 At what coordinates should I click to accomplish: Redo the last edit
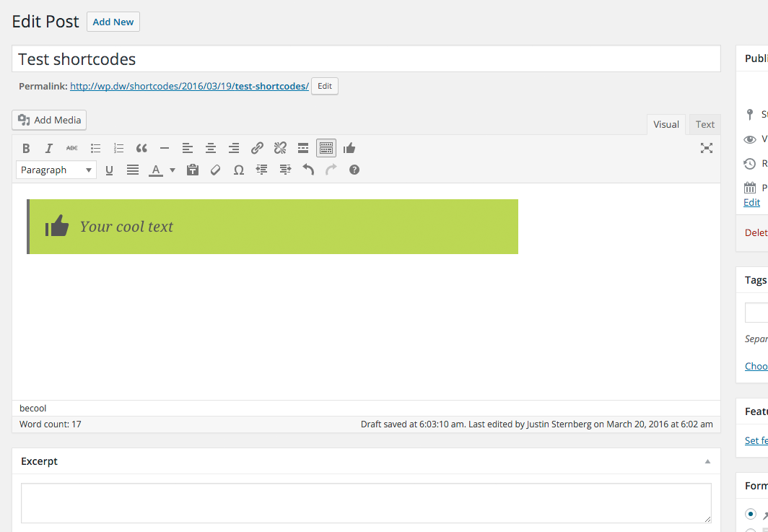click(x=331, y=170)
